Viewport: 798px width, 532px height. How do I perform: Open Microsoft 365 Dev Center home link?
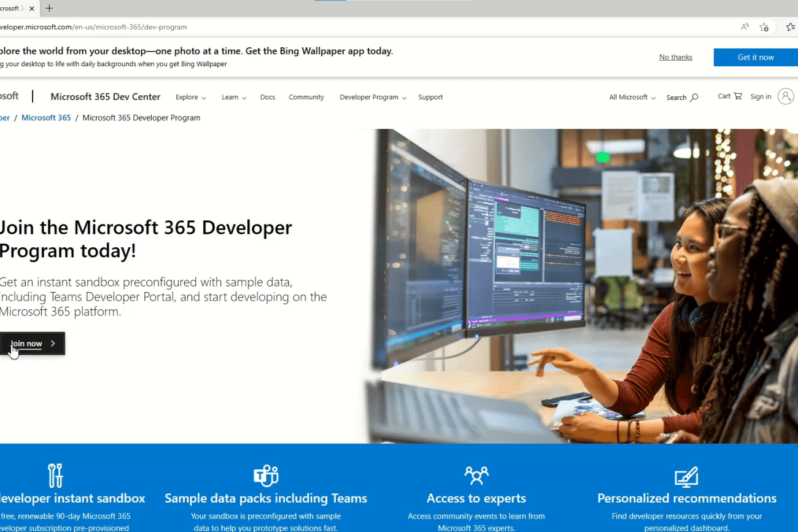106,97
